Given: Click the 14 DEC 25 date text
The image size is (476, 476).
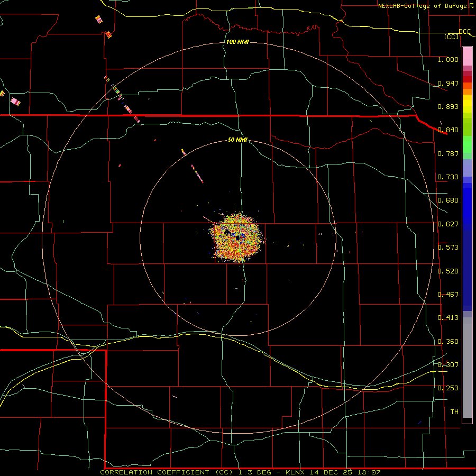Looking at the screenshot, I should (331, 472).
